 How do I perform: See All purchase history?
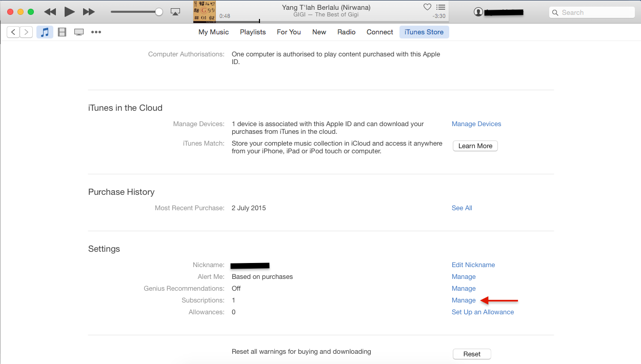[x=462, y=208]
